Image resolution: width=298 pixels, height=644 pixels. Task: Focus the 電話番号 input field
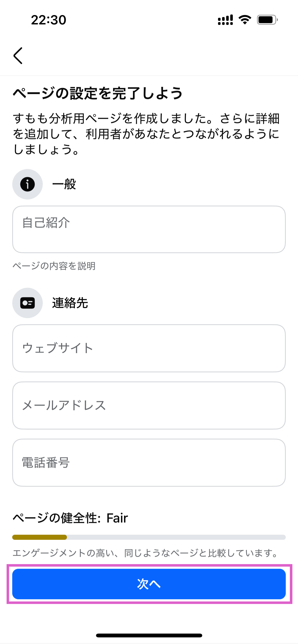tap(149, 463)
